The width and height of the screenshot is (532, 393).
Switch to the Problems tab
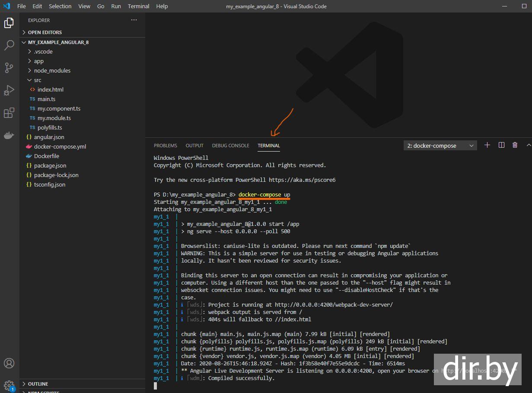(x=165, y=146)
